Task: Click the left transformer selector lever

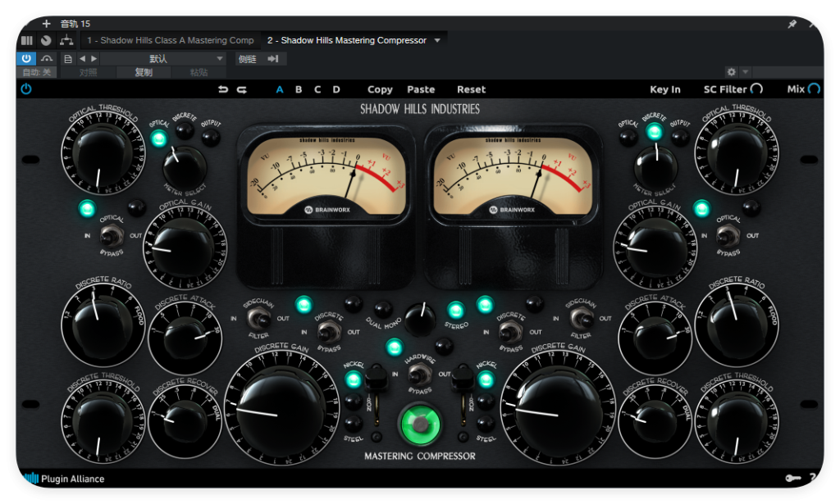Action: pos(377,379)
